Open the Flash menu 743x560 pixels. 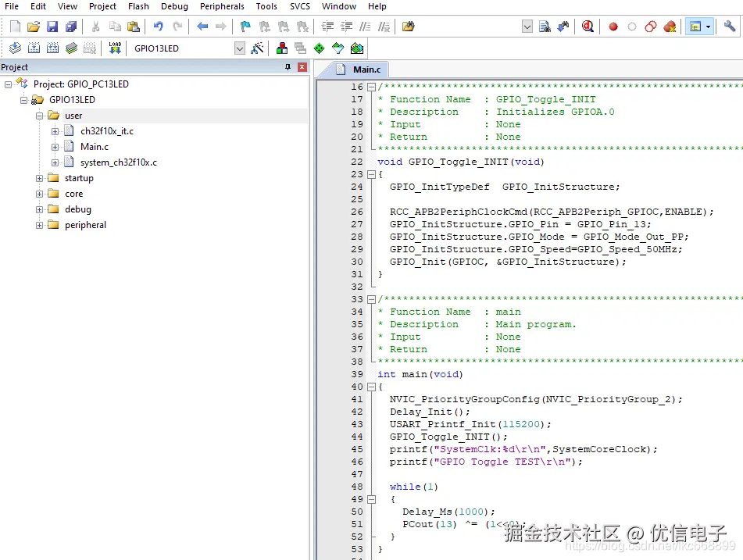[138, 6]
